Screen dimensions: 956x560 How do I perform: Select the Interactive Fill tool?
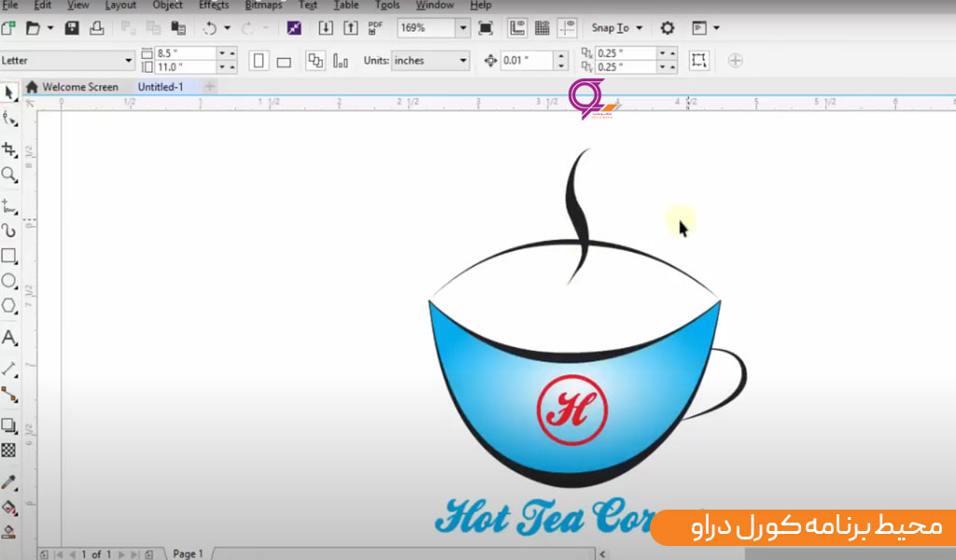(x=9, y=508)
